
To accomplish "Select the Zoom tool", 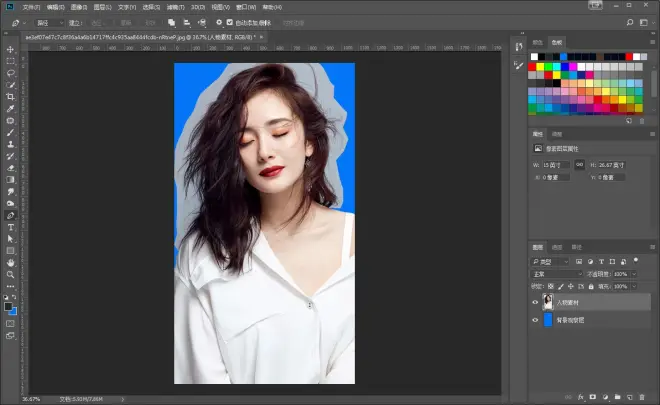I will [x=10, y=274].
